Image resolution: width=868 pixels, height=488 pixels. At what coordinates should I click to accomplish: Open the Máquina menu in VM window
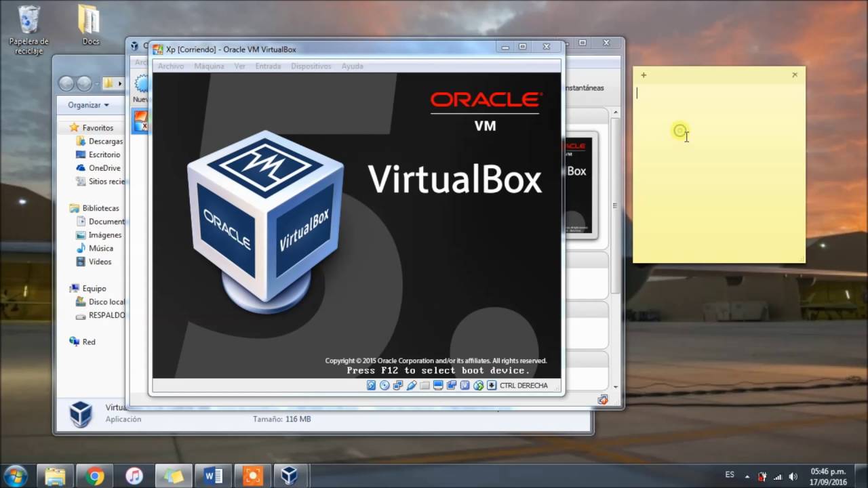click(x=209, y=66)
